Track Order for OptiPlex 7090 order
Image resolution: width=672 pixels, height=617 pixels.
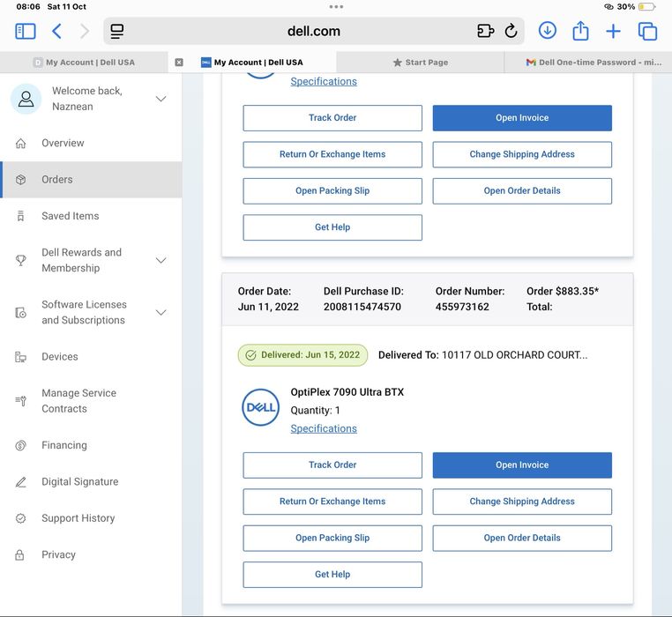pyautogui.click(x=332, y=465)
